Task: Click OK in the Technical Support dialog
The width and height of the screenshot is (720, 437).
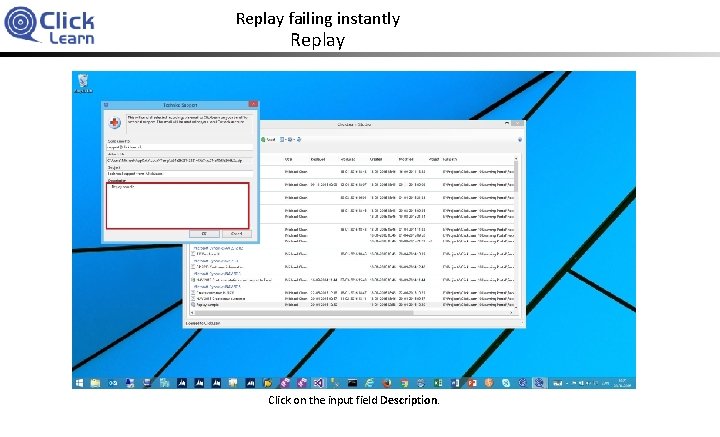Action: pos(204,234)
